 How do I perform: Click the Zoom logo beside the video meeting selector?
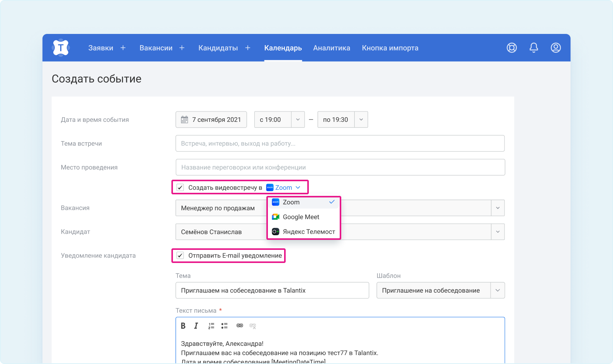click(x=270, y=187)
